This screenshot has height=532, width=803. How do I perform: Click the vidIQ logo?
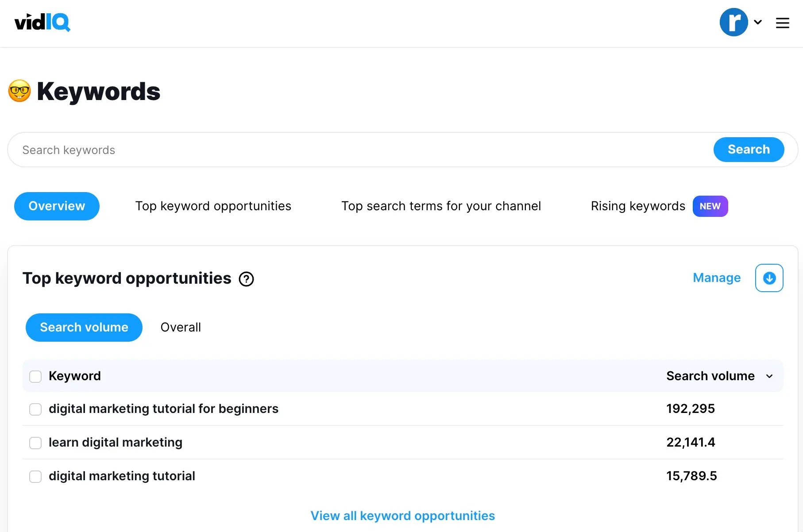click(42, 23)
